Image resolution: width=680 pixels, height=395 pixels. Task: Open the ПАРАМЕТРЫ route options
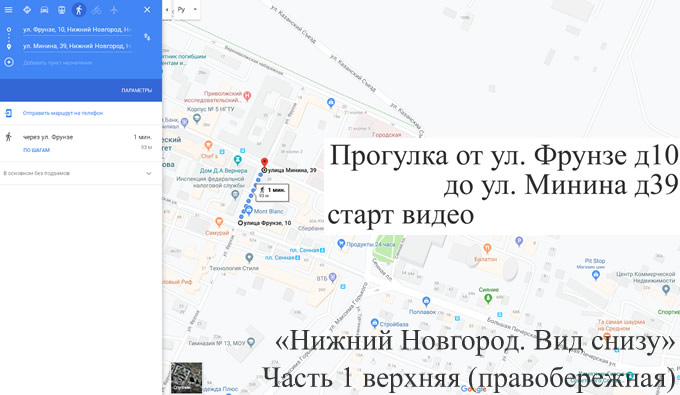[x=137, y=90]
